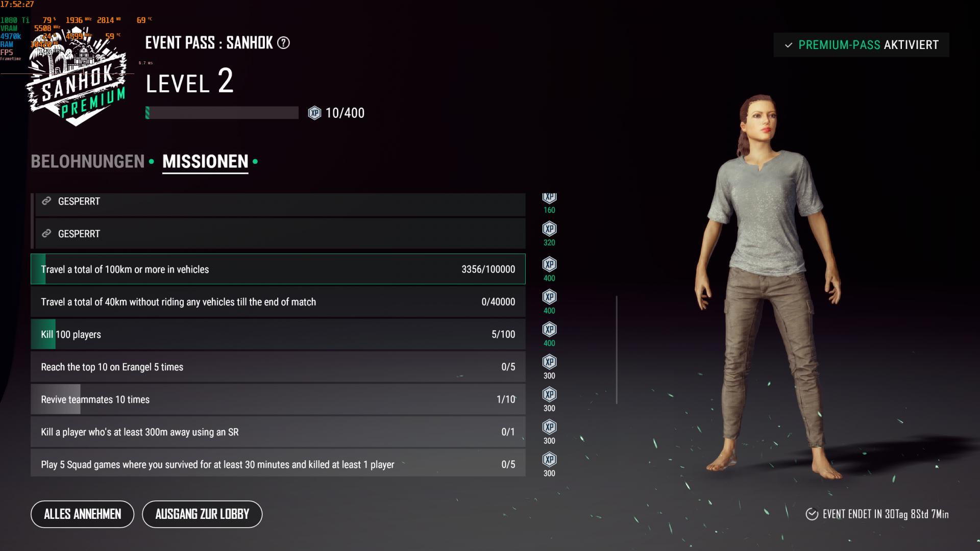Click link icon on second Gesperrt row

(46, 233)
